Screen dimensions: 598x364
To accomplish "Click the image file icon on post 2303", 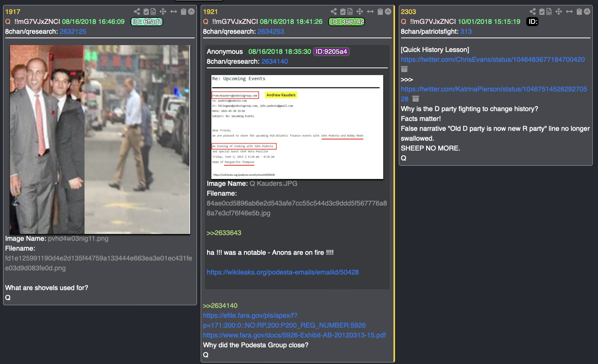I will (x=549, y=12).
